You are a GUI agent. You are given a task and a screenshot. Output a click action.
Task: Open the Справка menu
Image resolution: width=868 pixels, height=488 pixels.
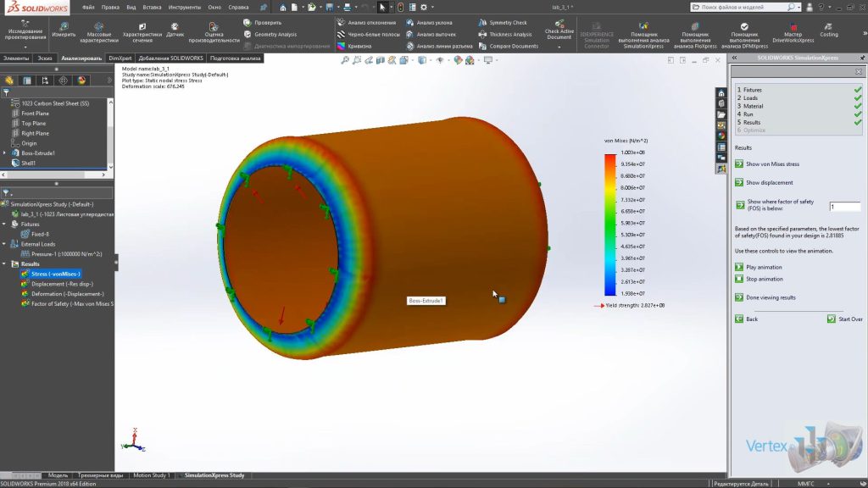coord(238,7)
